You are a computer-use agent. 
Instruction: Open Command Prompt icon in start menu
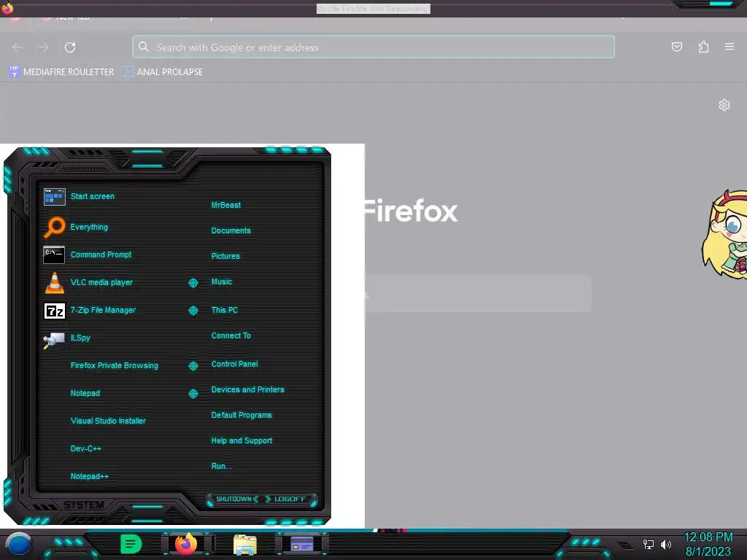coord(54,254)
